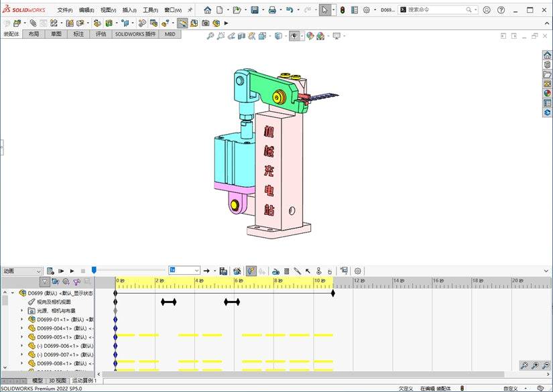Click the Apply Scene icon
Image resolution: width=553 pixels, height=392 pixels.
(x=320, y=36)
